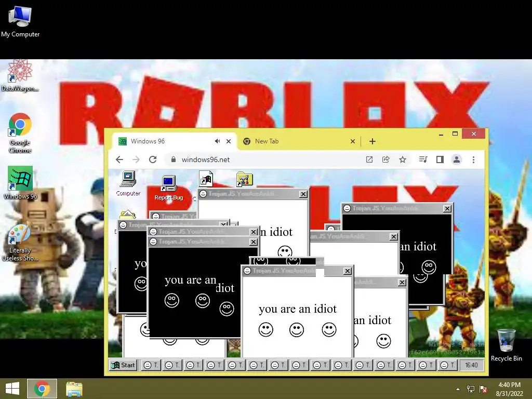This screenshot has height=399, width=532.
Task: Close top-right black Trojan.JS window
Action: pos(447,209)
